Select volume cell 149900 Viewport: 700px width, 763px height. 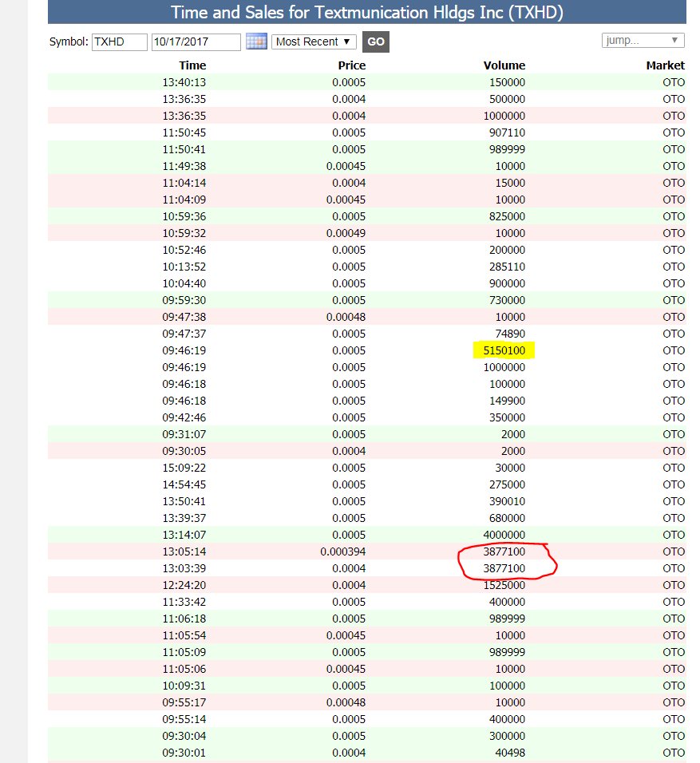507,401
